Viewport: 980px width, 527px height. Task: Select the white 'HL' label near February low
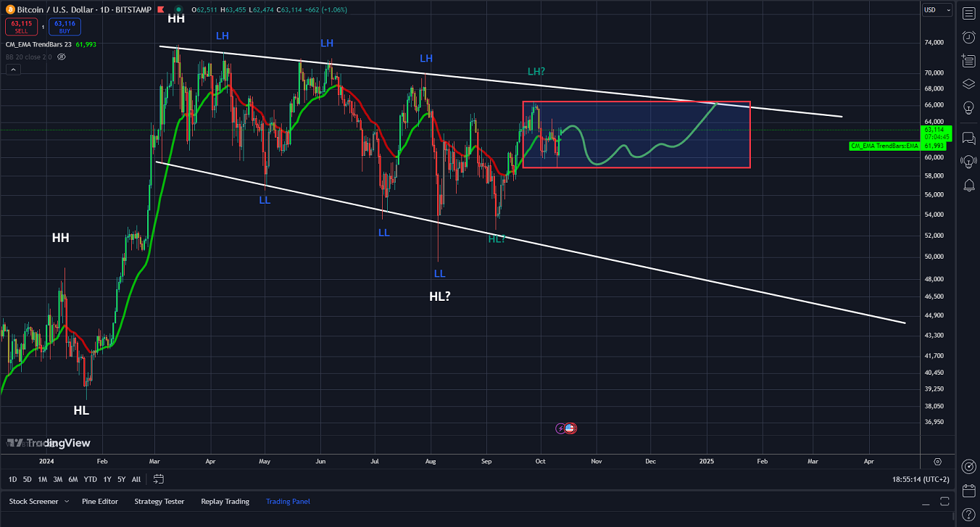click(81, 410)
